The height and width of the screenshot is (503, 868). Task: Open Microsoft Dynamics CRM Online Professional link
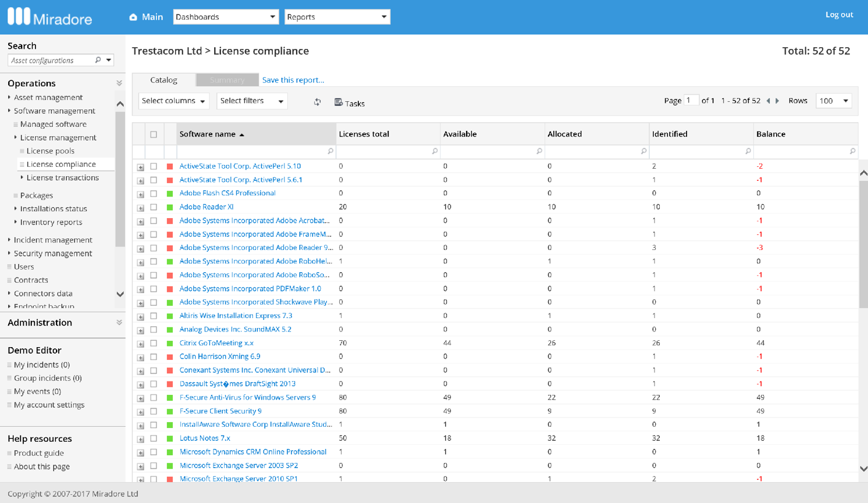[x=253, y=452]
